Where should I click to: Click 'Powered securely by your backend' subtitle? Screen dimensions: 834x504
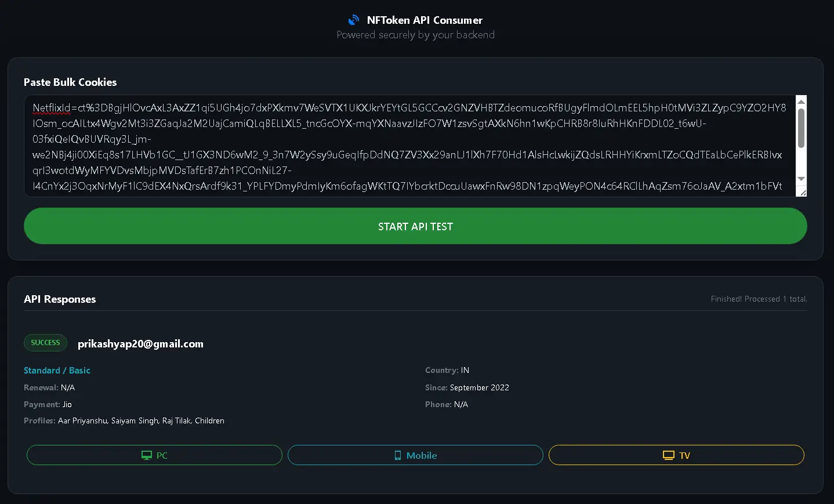(x=416, y=35)
